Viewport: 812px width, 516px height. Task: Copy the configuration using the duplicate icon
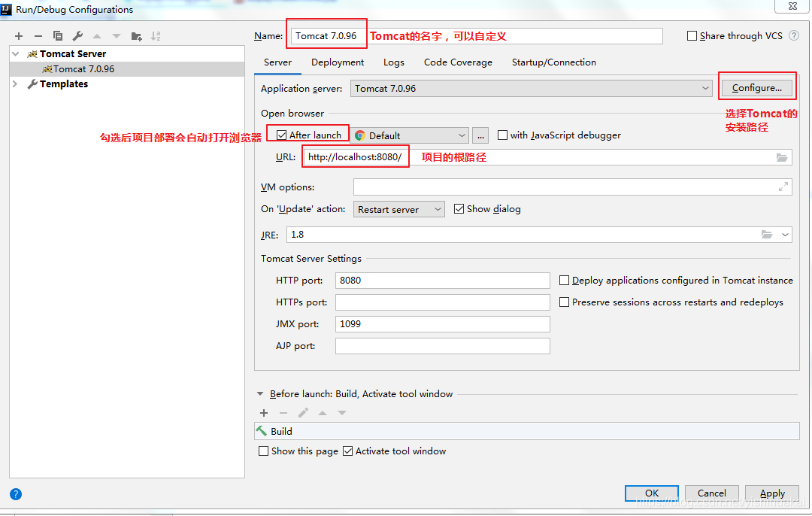pyautogui.click(x=57, y=36)
